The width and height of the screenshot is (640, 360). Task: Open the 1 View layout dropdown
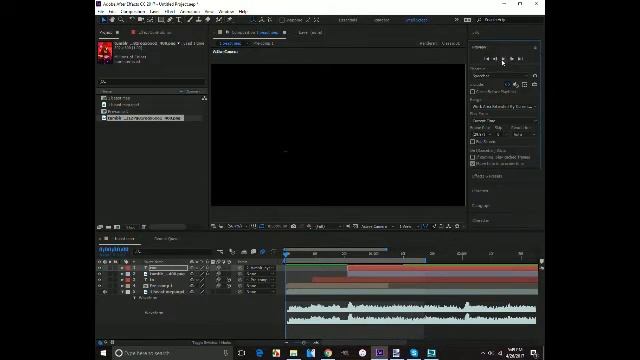click(x=408, y=227)
